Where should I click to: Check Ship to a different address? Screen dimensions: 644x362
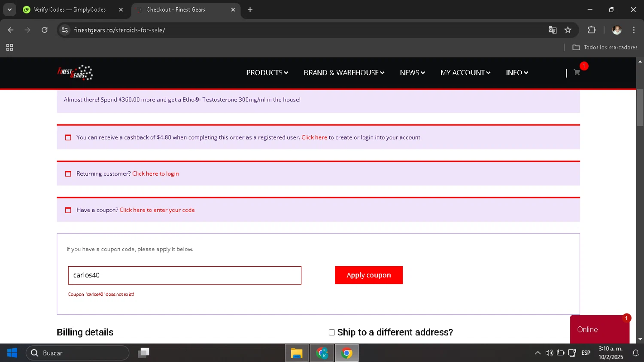(332, 332)
